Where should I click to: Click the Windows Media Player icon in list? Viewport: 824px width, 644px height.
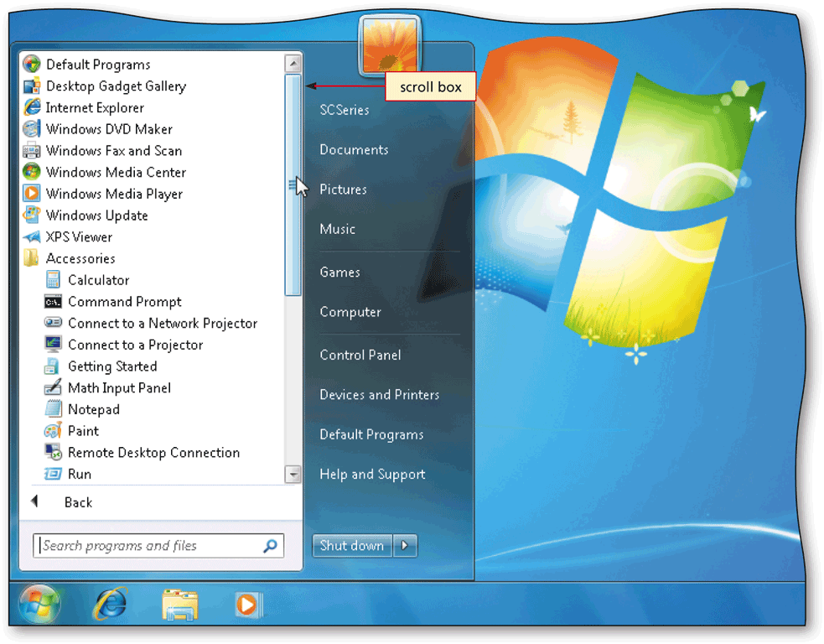pos(32,194)
